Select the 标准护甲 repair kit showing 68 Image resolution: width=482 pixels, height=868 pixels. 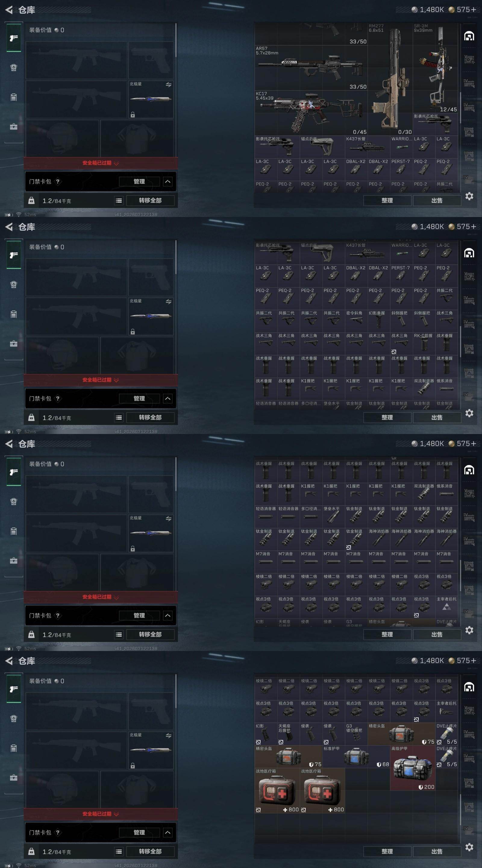point(356,756)
